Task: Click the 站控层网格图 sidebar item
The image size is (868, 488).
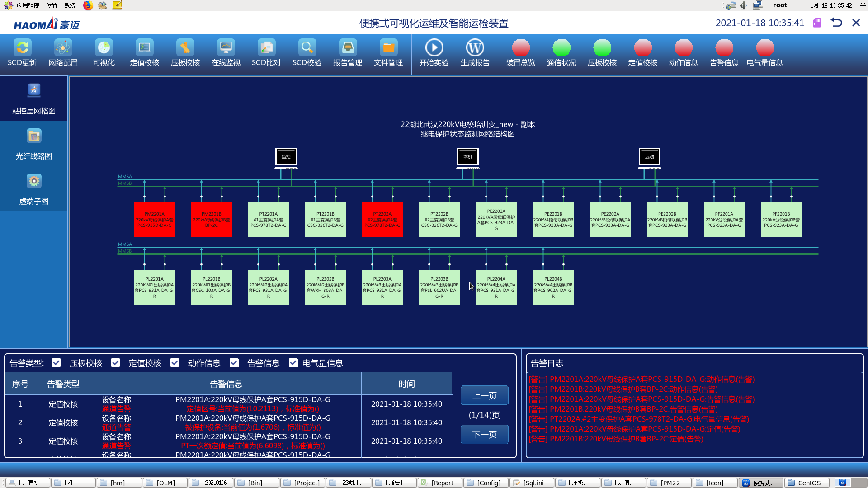Action: (34, 99)
